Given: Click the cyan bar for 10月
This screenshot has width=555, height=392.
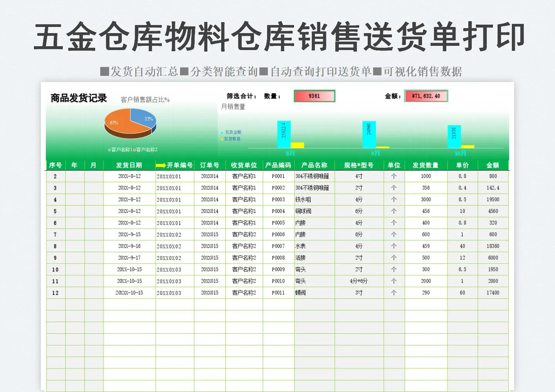Looking at the screenshot, I should click(454, 136).
